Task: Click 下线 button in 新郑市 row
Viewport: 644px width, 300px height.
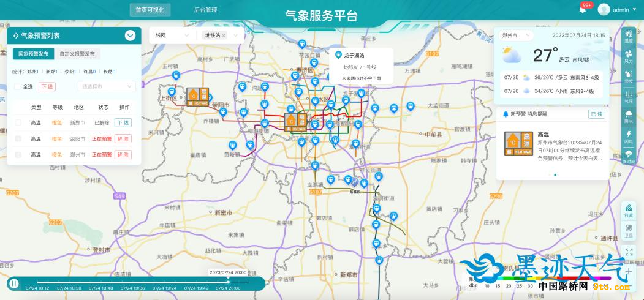Action: coord(123,122)
